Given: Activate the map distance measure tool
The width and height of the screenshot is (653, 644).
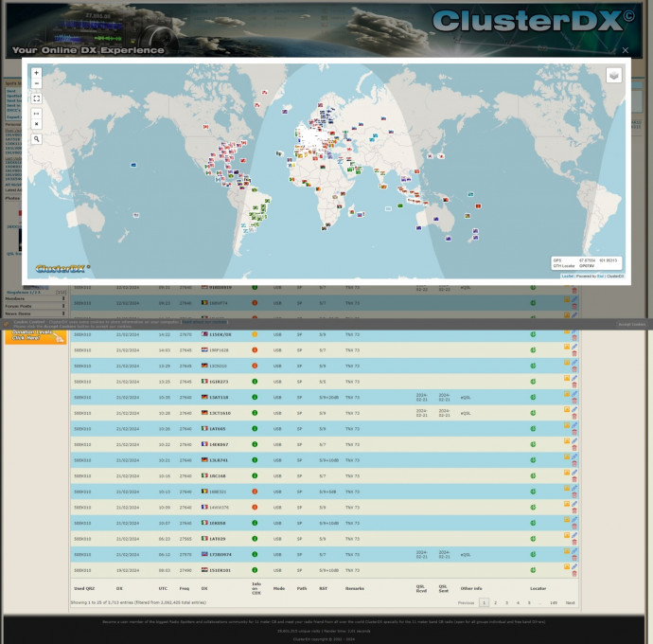Looking at the screenshot, I should pyautogui.click(x=36, y=114).
